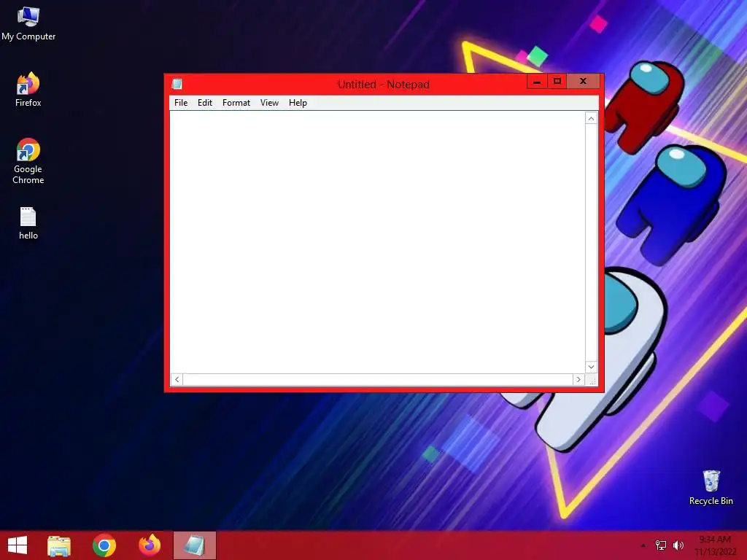Minimize the Notepad window
The width and height of the screenshot is (747, 560).
point(537,82)
